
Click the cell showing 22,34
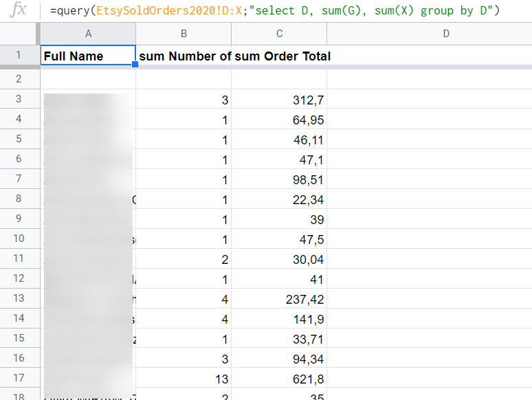279,199
